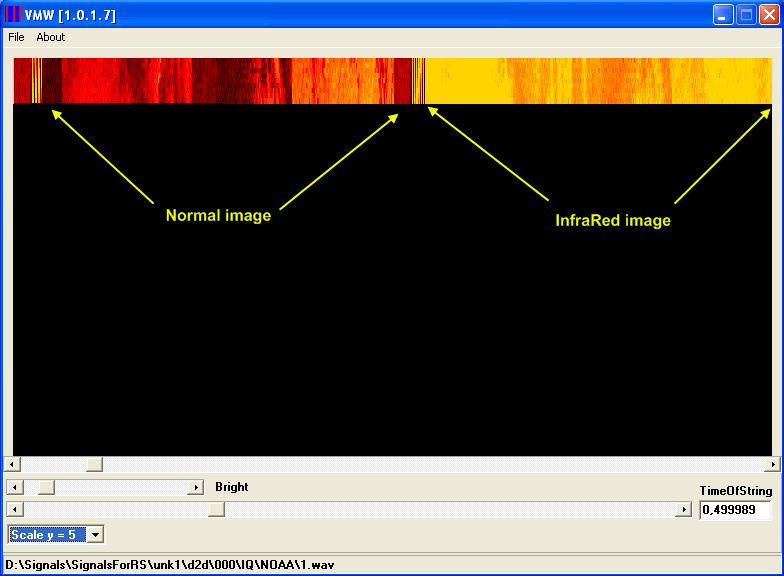Click the VMW application icon in title bar
The height and width of the screenshot is (576, 784).
tap(13, 14)
